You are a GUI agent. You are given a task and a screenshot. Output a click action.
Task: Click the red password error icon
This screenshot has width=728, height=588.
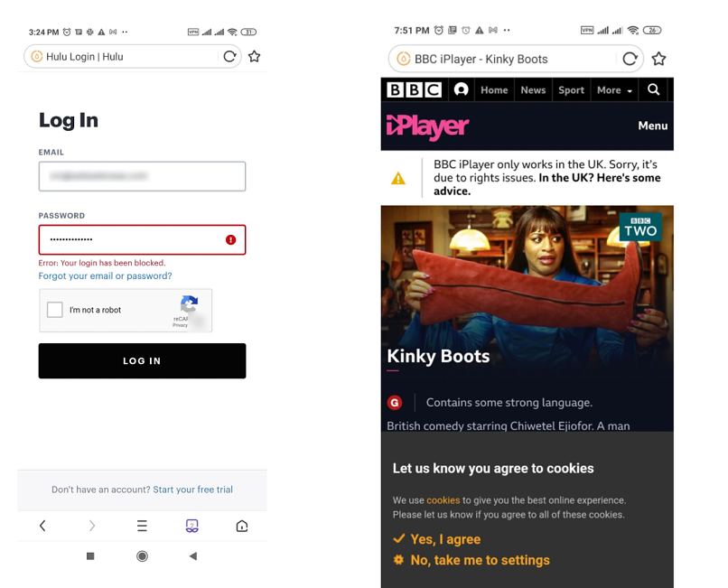(x=230, y=239)
